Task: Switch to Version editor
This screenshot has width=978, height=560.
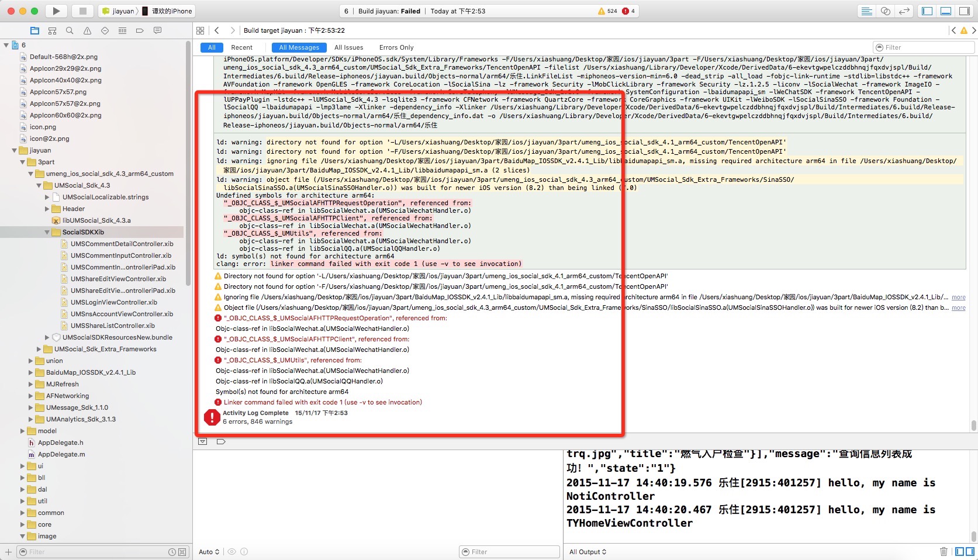Action: [x=904, y=11]
